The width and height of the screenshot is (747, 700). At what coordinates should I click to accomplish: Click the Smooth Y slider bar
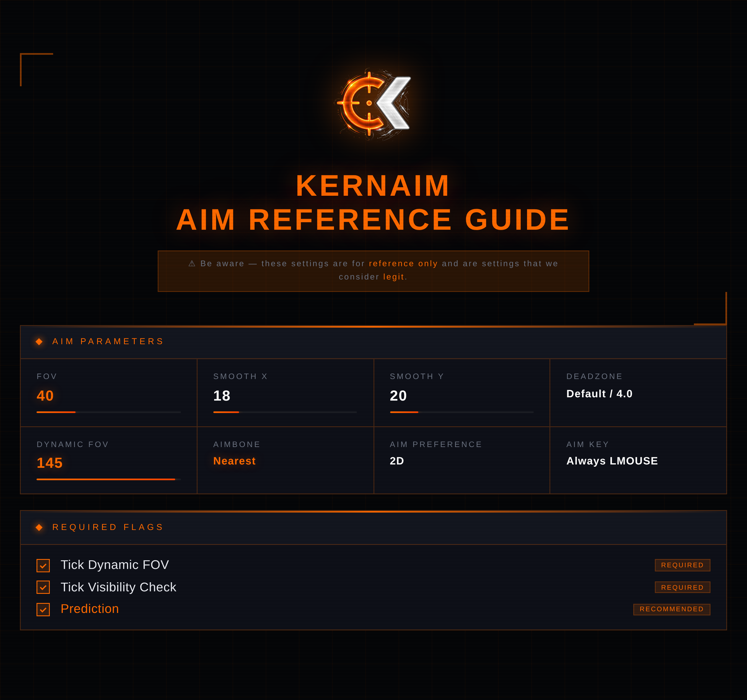(461, 412)
